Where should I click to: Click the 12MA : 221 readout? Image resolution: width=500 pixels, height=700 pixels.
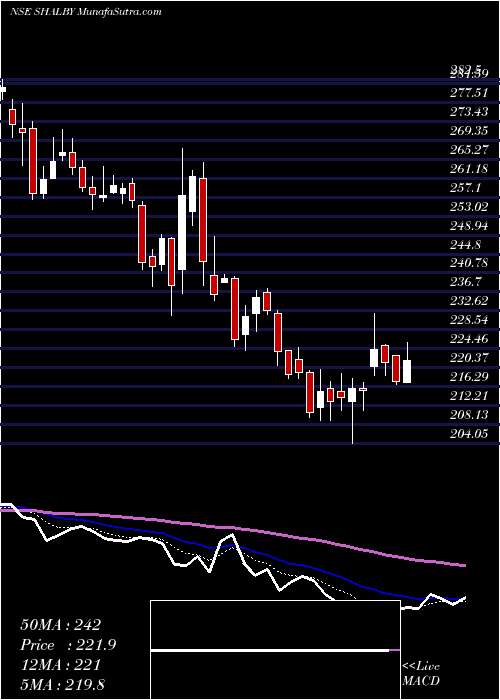click(60, 665)
